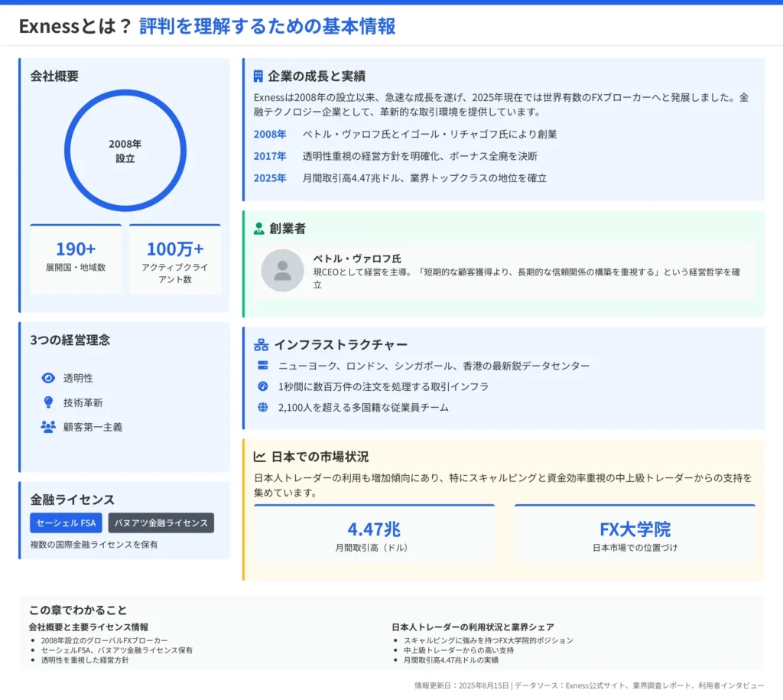Click the 顧客第一主義 list item text
This screenshot has height=700, width=783.
93,427
